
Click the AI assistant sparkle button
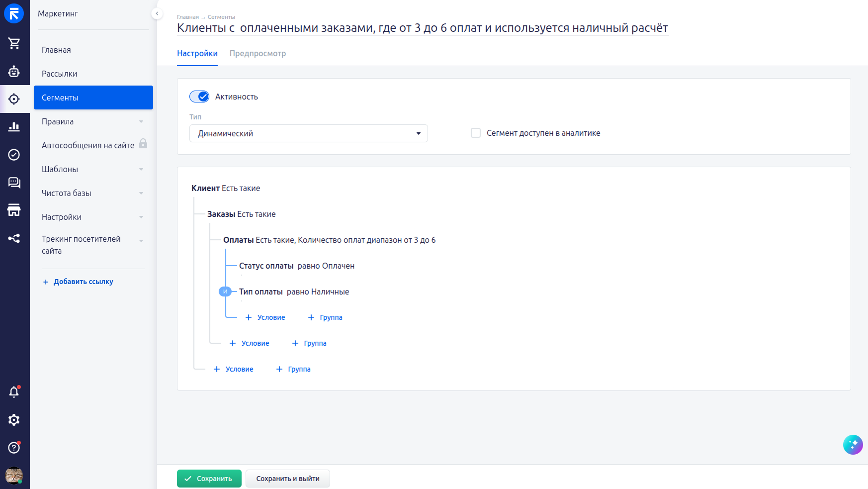coord(853,445)
